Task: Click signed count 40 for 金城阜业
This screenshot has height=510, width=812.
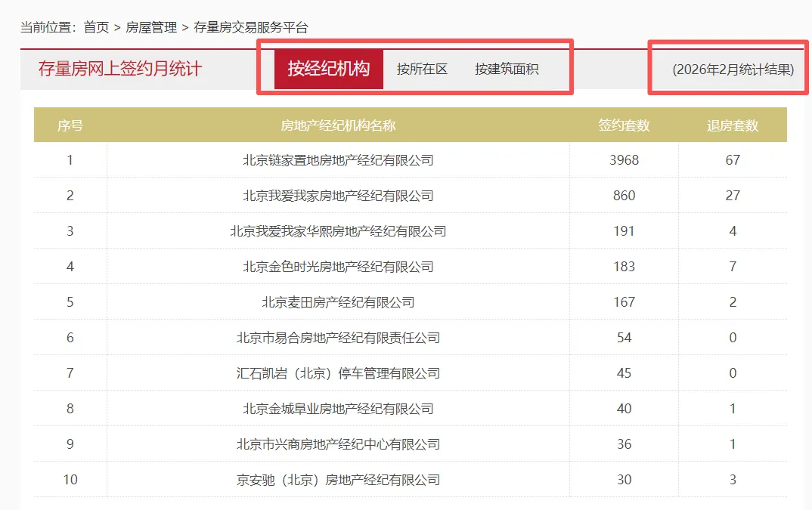Action: pos(624,409)
